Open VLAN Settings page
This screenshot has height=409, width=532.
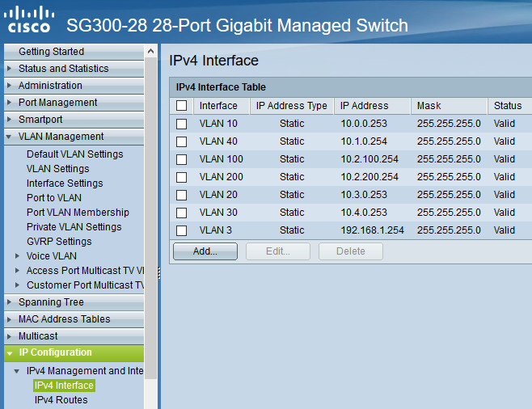tap(58, 169)
